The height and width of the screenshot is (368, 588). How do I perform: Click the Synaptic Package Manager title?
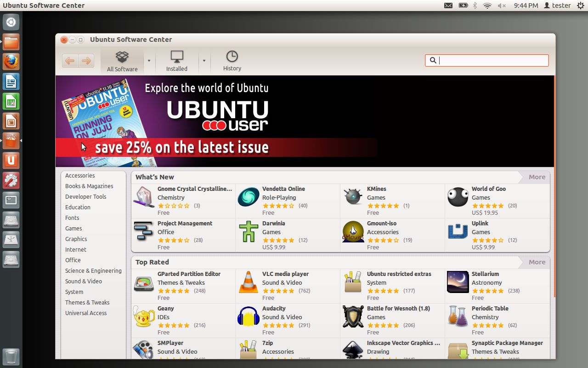click(x=507, y=343)
